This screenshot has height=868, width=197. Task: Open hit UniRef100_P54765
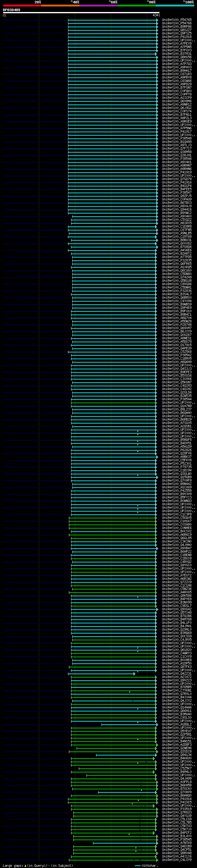[x=177, y=20]
